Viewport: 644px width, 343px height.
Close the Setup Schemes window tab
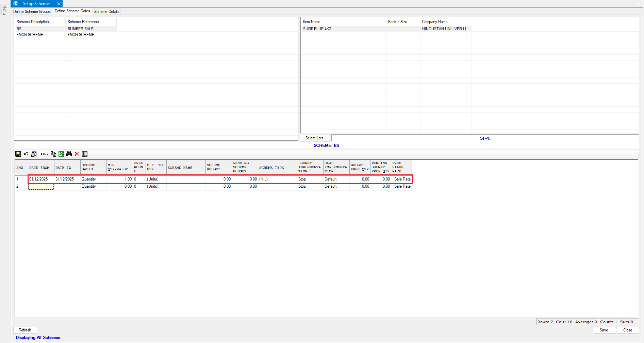point(59,4)
